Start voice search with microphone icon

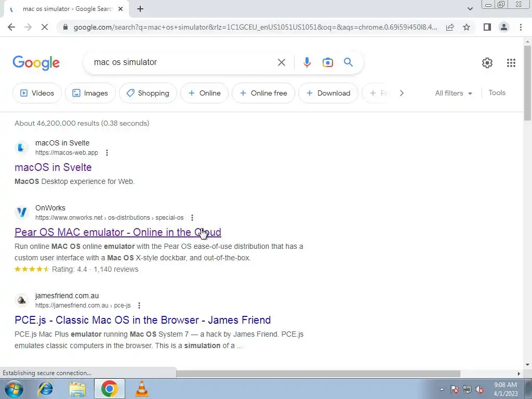(307, 62)
